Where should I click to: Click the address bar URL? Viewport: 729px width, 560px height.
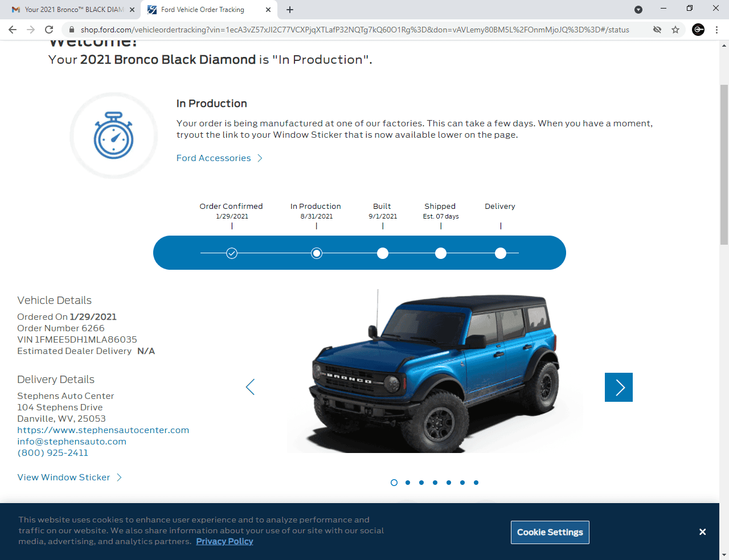tap(354, 30)
